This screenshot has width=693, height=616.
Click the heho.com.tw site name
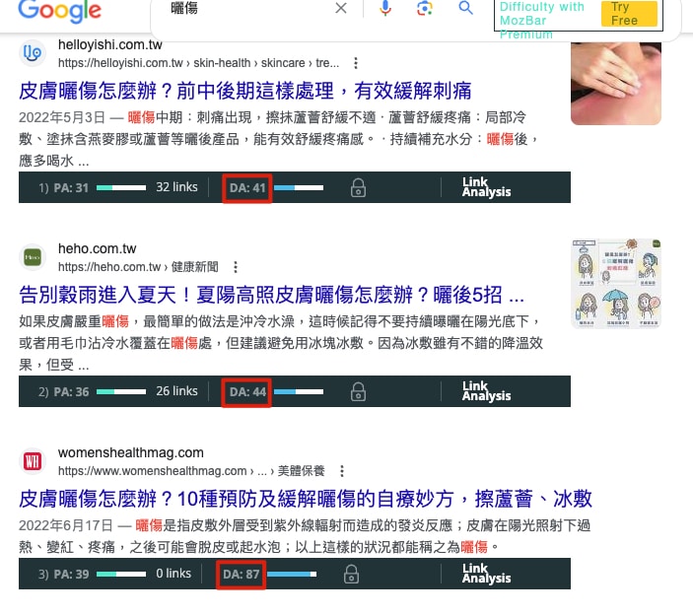(x=98, y=248)
